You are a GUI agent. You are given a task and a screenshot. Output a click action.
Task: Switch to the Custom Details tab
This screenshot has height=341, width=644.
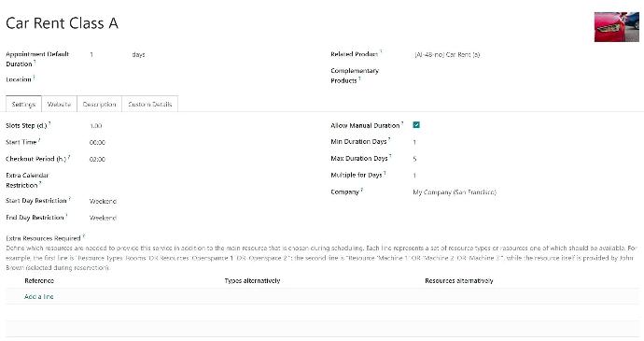click(150, 105)
